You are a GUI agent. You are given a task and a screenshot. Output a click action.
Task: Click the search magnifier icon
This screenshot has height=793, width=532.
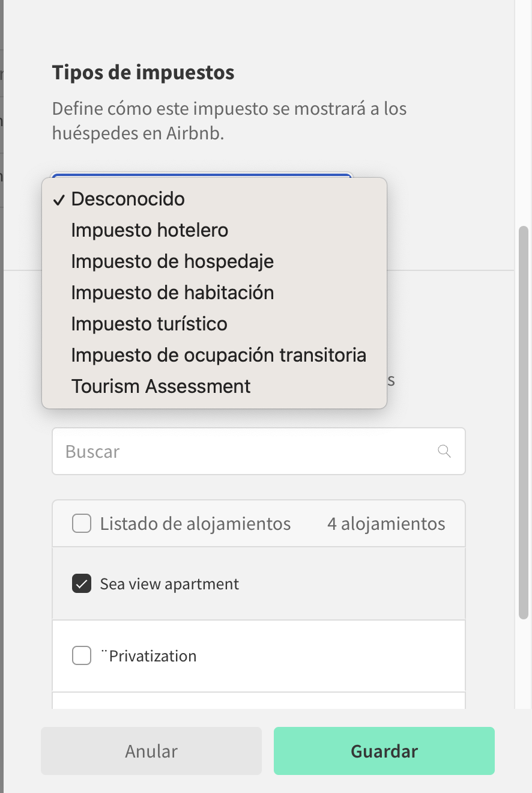tap(444, 451)
